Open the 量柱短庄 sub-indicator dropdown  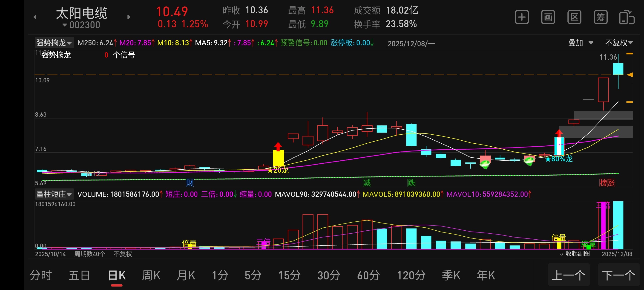click(54, 194)
